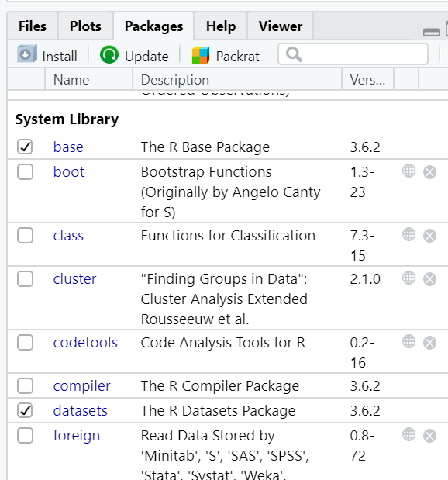Open the foreign package help link
Image resolution: width=448 pixels, height=480 pixels.
coord(77,436)
